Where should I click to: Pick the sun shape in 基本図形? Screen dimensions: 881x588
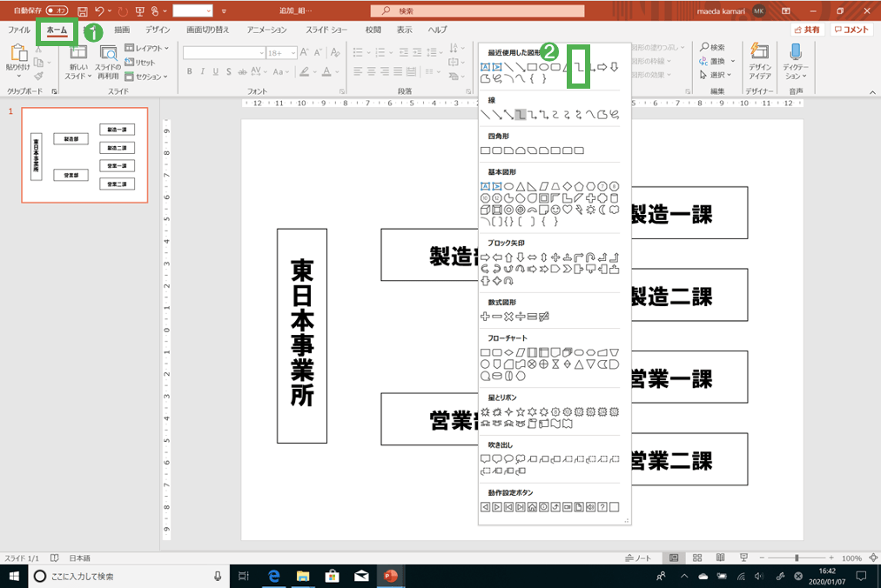click(x=590, y=210)
